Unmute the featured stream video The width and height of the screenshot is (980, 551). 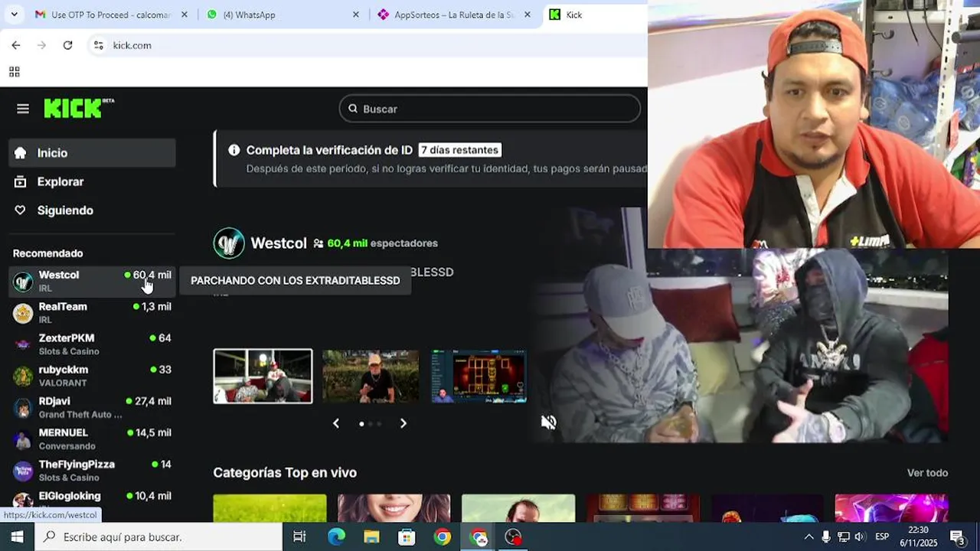549,422
